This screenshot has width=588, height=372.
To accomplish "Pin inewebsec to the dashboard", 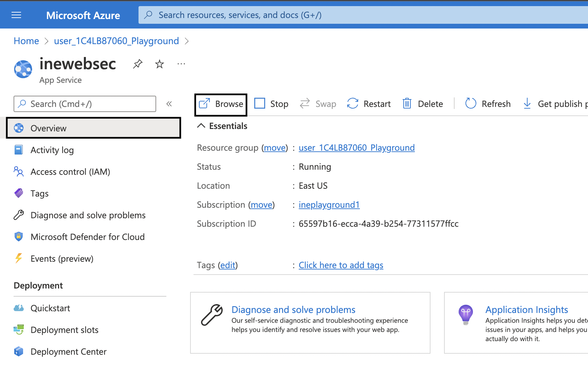I will point(137,64).
